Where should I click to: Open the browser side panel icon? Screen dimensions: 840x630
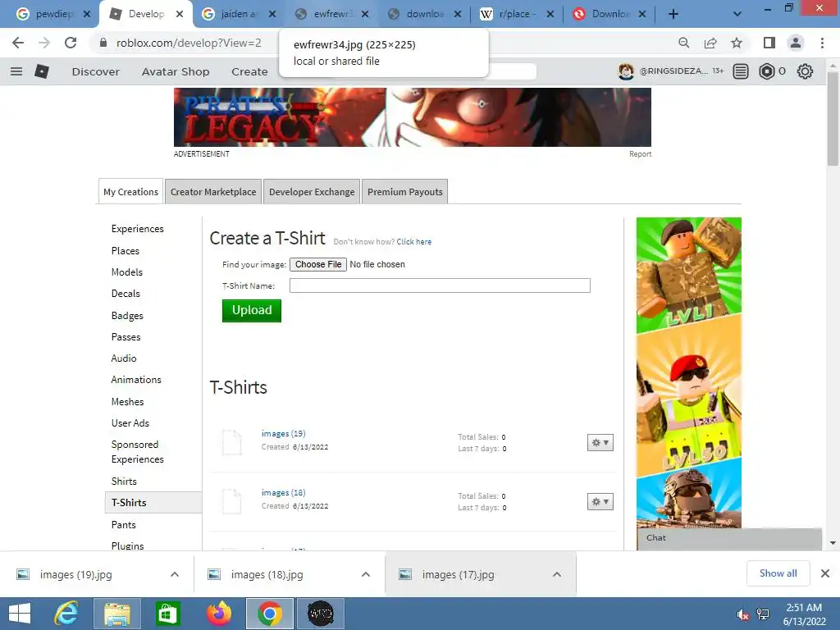point(769,43)
